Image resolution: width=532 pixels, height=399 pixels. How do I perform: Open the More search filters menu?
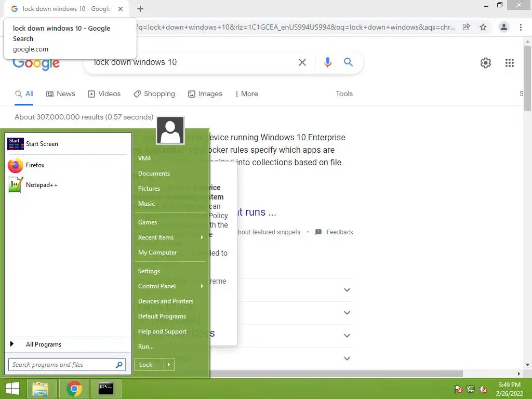point(246,94)
